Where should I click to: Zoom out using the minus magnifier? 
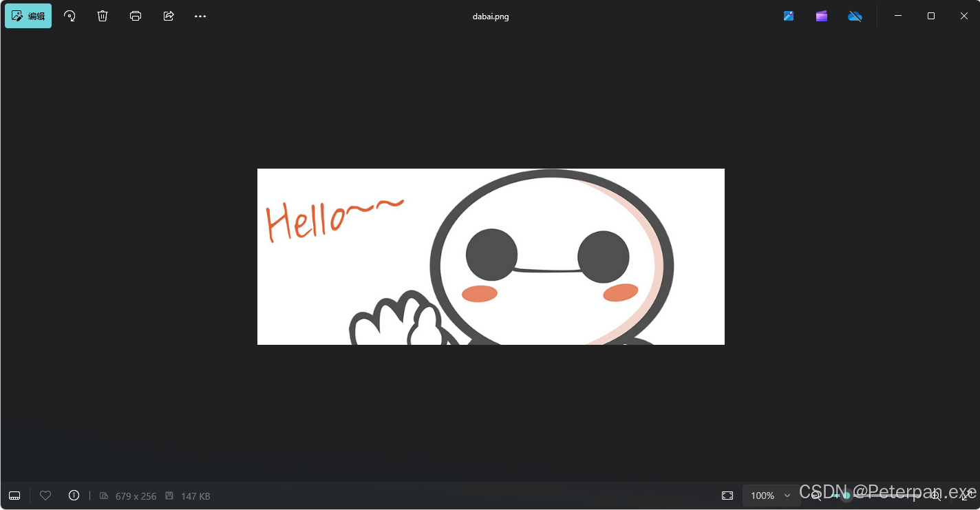[x=816, y=496]
